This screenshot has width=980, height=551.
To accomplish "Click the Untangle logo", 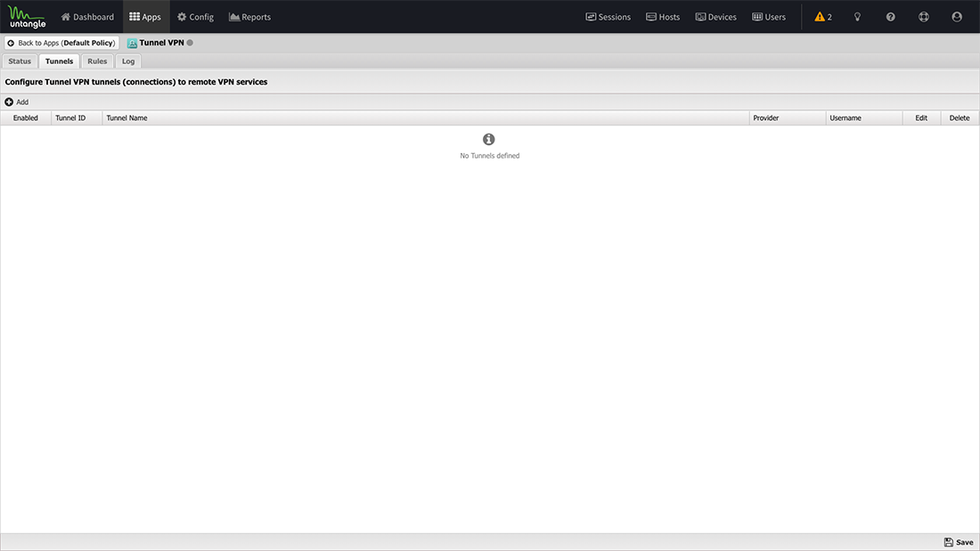I will (27, 17).
